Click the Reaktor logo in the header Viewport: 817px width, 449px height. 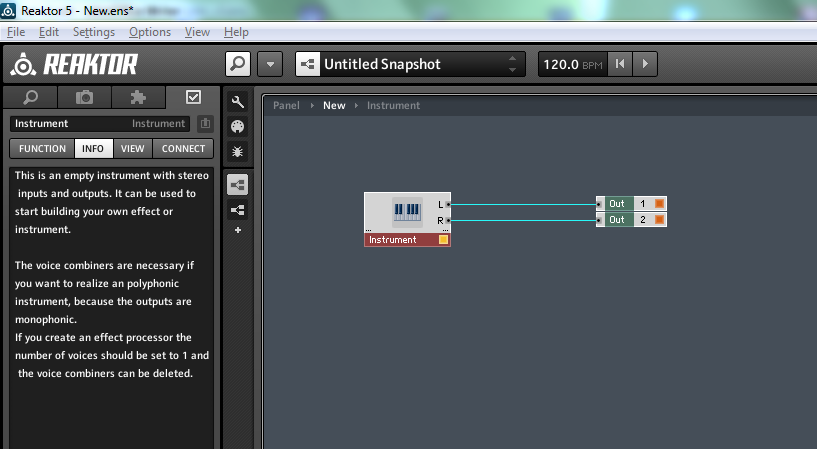pos(74,65)
